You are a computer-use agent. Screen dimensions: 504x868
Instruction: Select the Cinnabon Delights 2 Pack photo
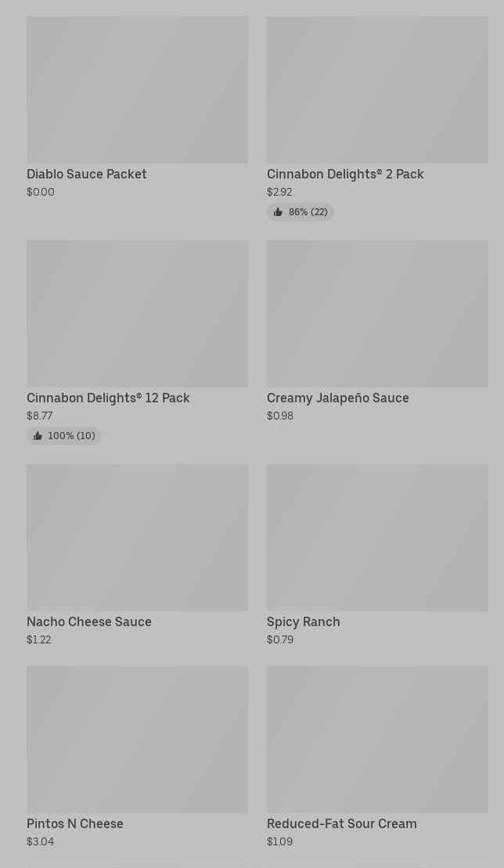pyautogui.click(x=377, y=90)
